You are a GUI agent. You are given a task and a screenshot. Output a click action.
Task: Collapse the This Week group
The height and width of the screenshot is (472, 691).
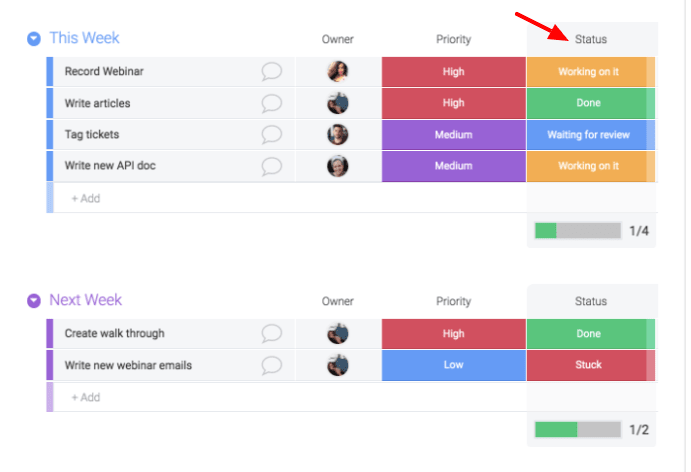click(x=34, y=39)
